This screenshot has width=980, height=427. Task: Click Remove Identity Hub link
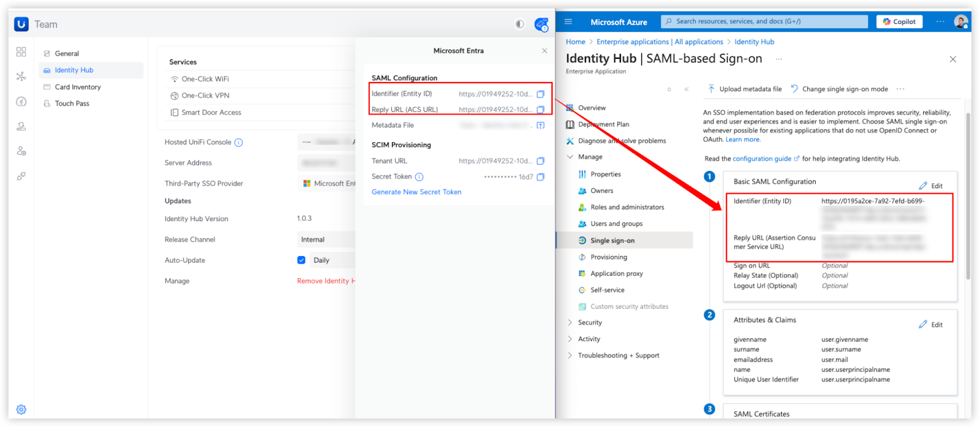[x=326, y=281]
